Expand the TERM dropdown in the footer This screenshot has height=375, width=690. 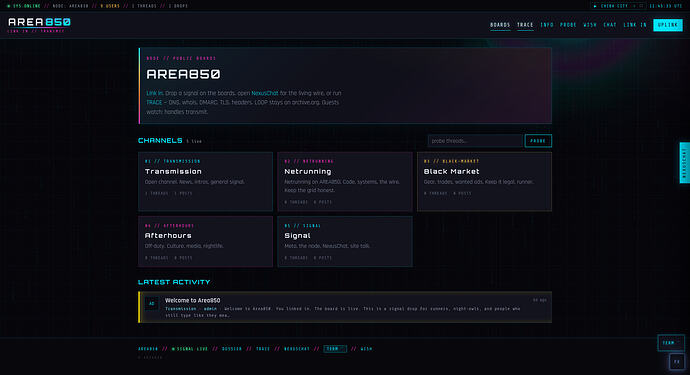click(x=335, y=349)
